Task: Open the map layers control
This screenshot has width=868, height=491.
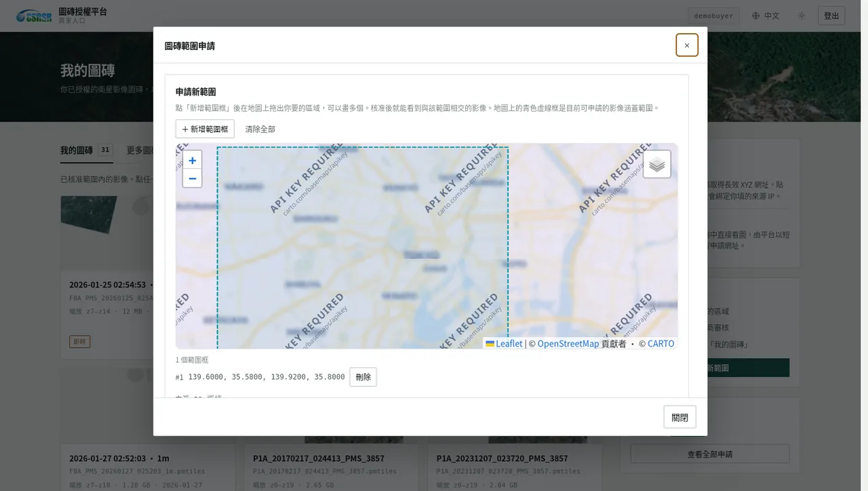Action: [656, 164]
